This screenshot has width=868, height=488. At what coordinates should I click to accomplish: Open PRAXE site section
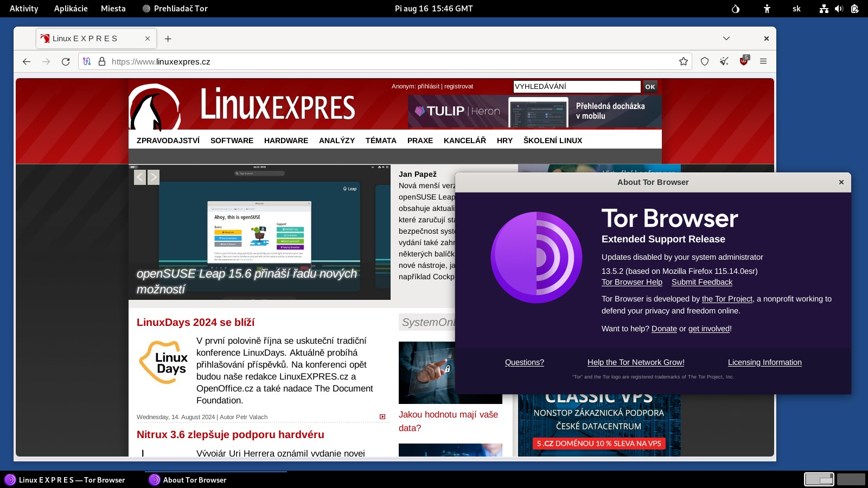[420, 140]
